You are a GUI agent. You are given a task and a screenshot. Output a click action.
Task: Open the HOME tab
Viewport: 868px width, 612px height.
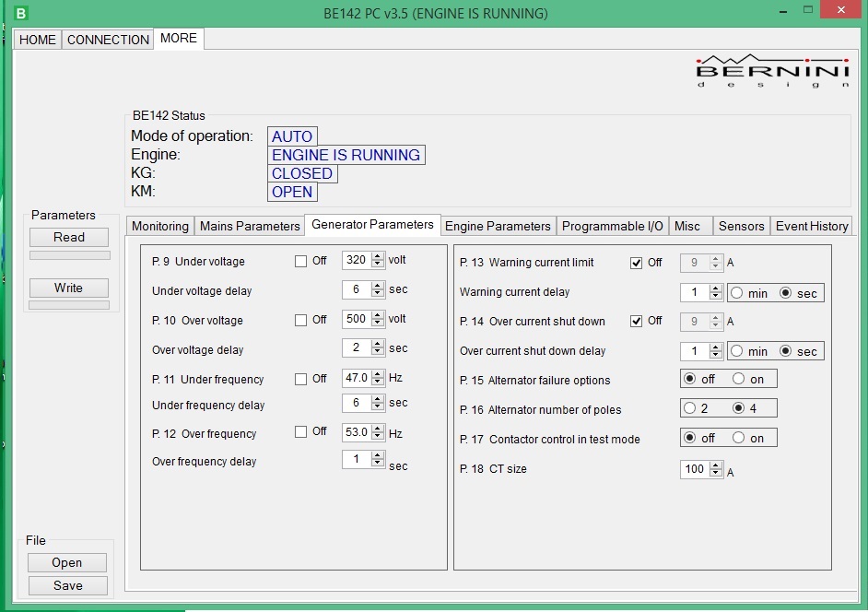[x=38, y=40]
